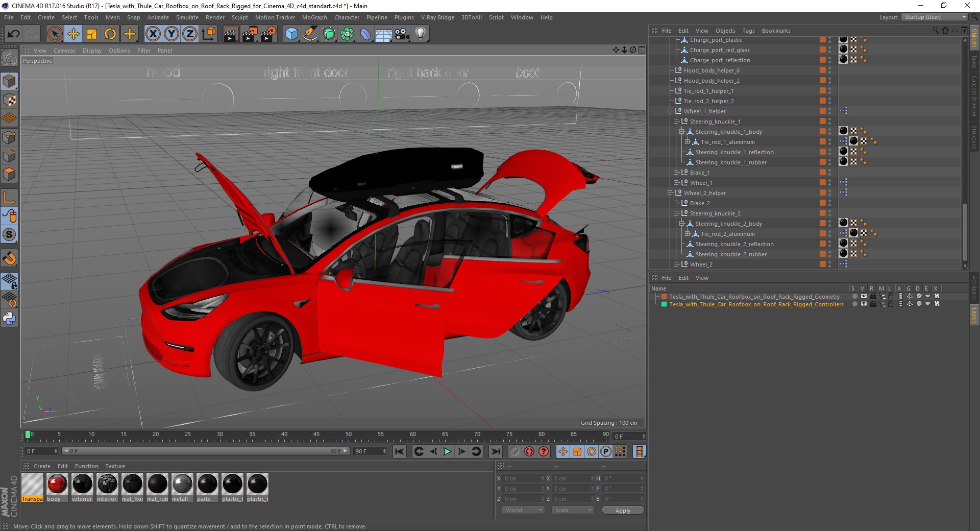Toggle Z axis lock
Screen dimensions: 980x531
[x=189, y=34]
